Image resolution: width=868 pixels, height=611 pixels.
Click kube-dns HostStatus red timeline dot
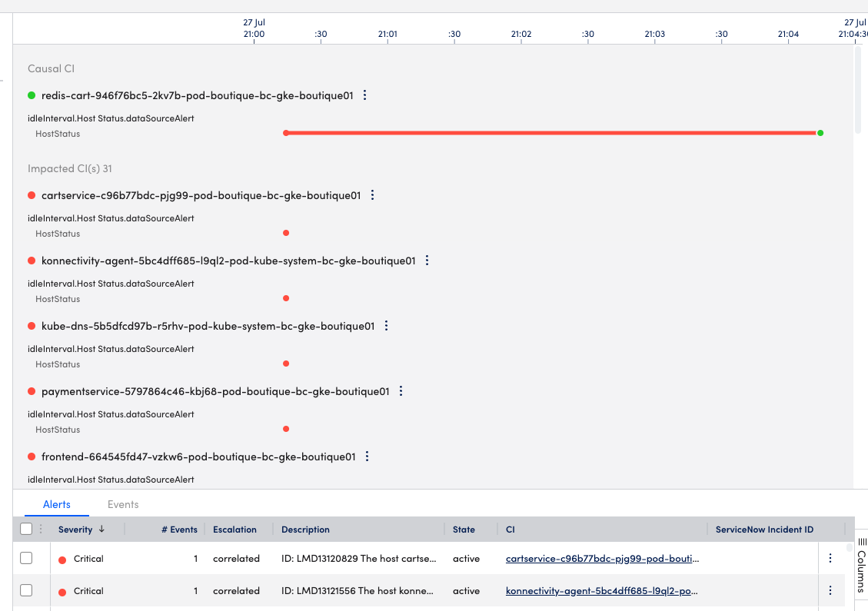tap(286, 364)
